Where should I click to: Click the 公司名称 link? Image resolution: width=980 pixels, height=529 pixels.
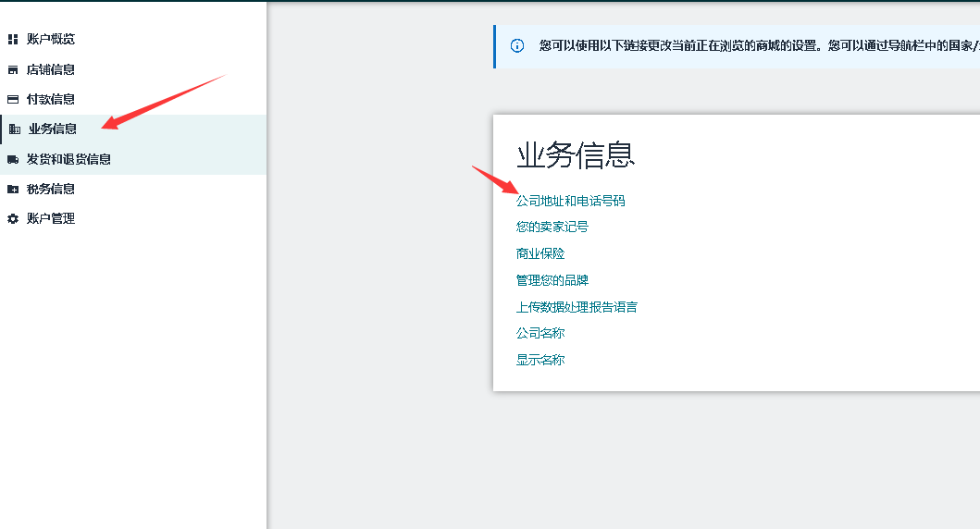click(x=540, y=333)
